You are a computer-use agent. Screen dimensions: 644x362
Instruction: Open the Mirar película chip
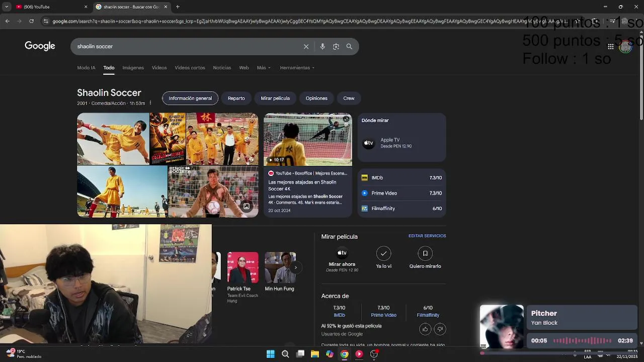[x=275, y=99]
